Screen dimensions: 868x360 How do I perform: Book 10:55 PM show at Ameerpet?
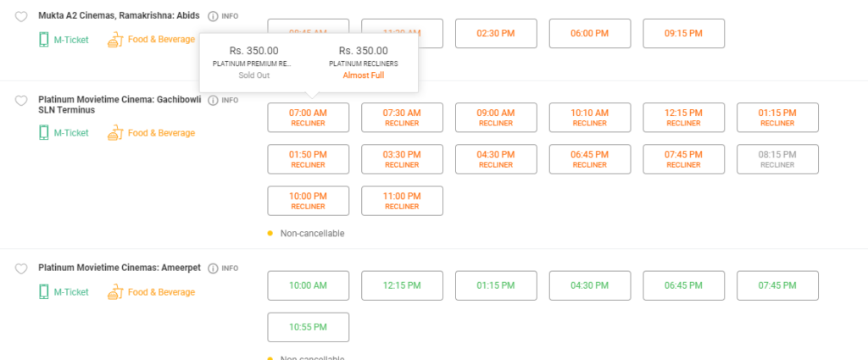(309, 327)
